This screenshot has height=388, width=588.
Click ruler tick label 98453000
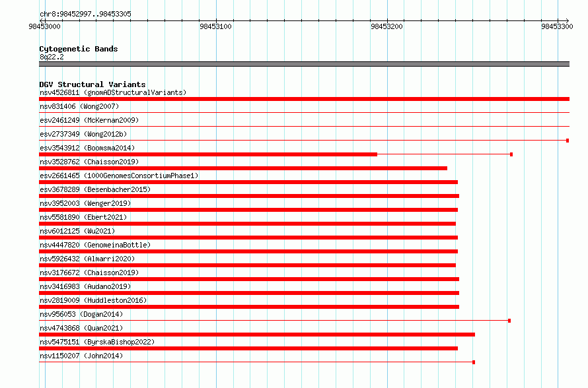(45, 26)
